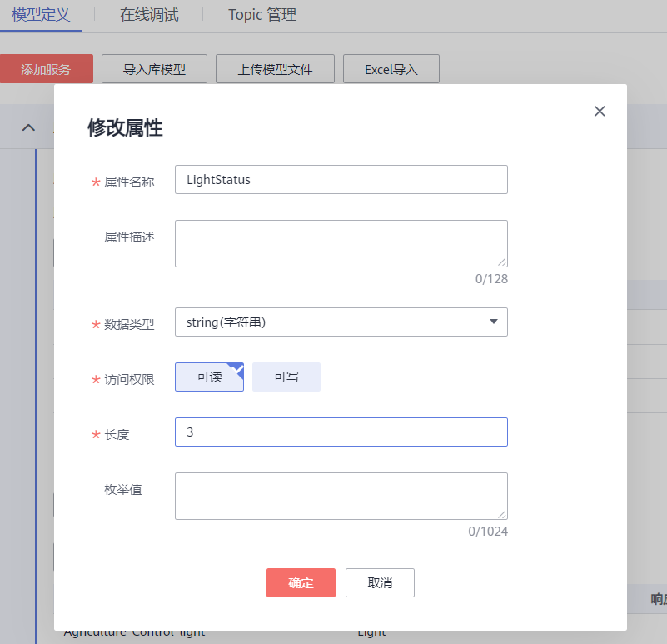Image resolution: width=667 pixels, height=644 pixels.
Task: Open the 在线调试 tab
Action: pyautogui.click(x=149, y=15)
